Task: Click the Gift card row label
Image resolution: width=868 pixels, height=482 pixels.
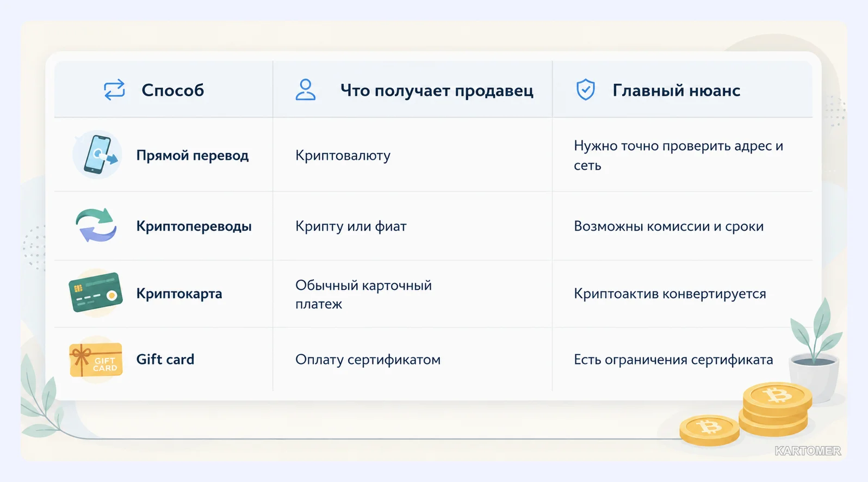Action: (x=165, y=359)
